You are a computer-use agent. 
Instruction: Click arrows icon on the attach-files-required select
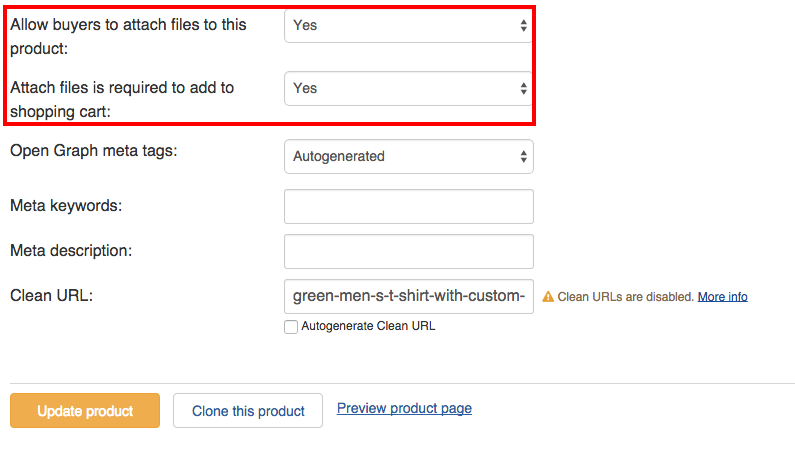coord(523,88)
